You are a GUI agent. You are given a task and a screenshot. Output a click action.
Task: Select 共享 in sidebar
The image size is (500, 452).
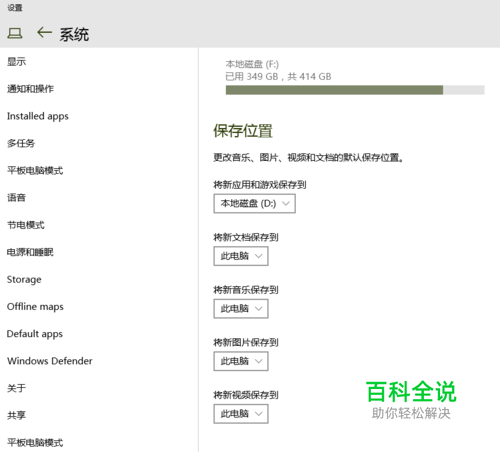pos(16,415)
